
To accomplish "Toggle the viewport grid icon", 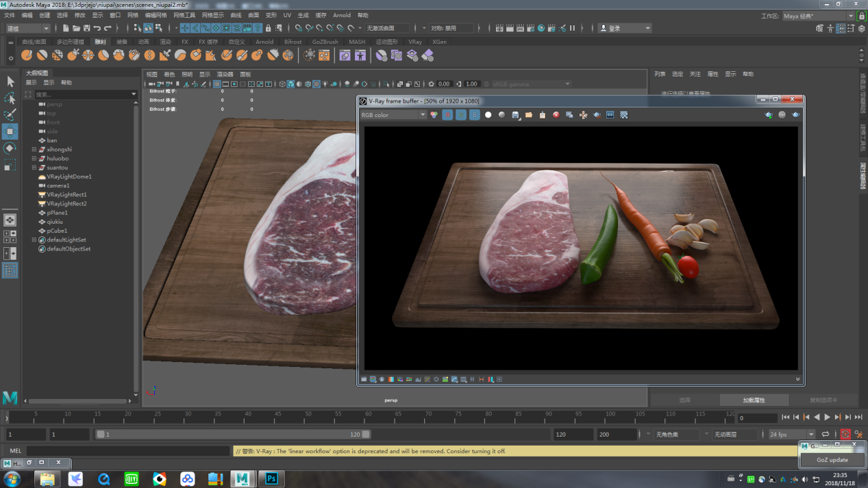I will 216,84.
